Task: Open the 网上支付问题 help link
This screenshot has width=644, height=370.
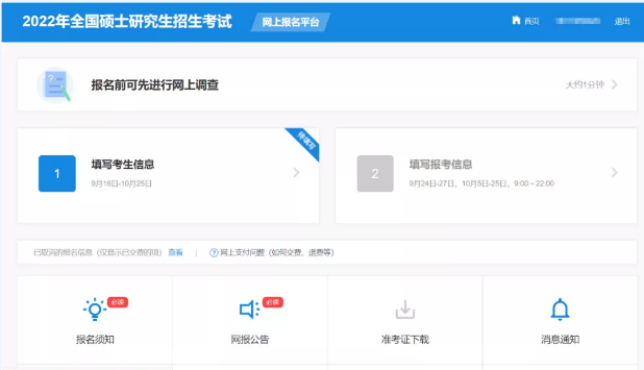Action: click(277, 253)
